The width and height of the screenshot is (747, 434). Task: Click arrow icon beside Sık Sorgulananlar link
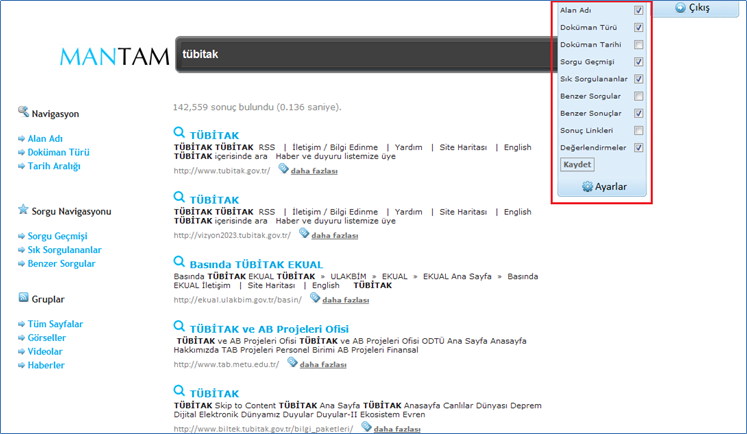point(21,250)
